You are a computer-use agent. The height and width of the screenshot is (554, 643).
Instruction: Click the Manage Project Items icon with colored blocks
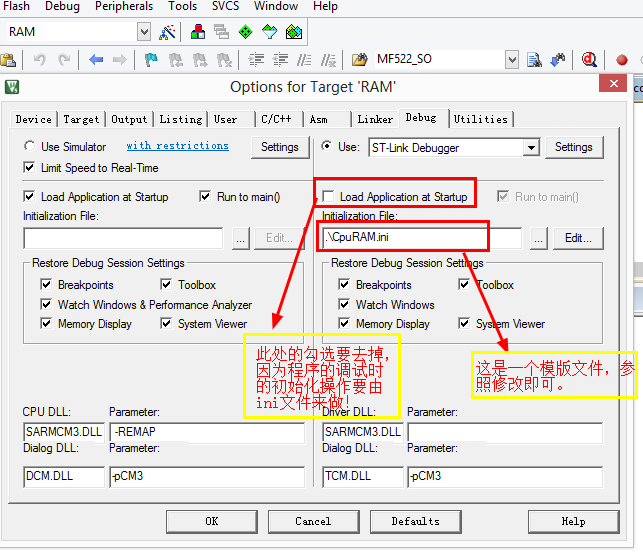coord(198,32)
